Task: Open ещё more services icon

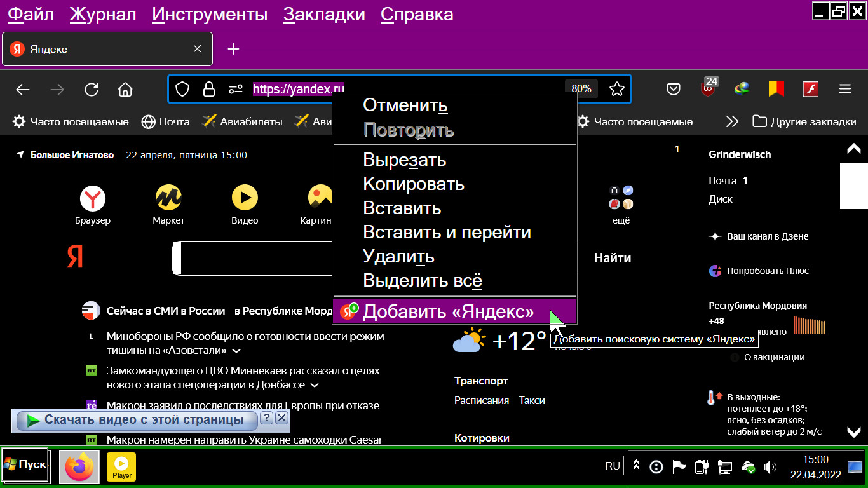Action: [x=621, y=205]
